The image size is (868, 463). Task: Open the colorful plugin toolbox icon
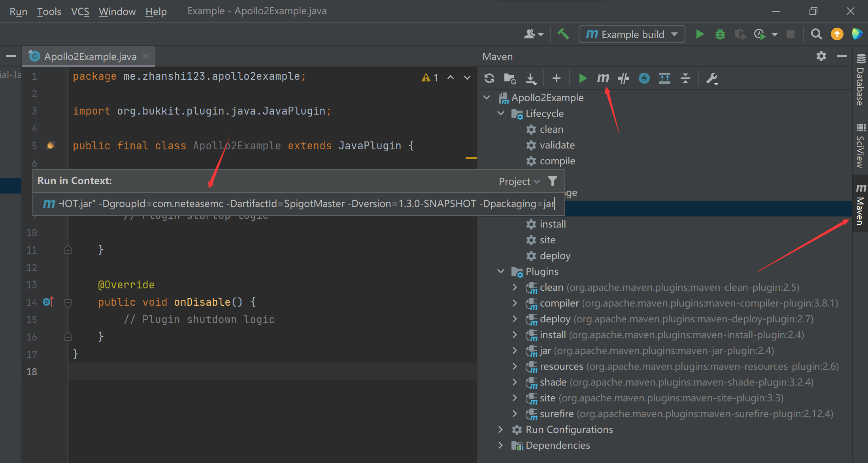pos(857,34)
